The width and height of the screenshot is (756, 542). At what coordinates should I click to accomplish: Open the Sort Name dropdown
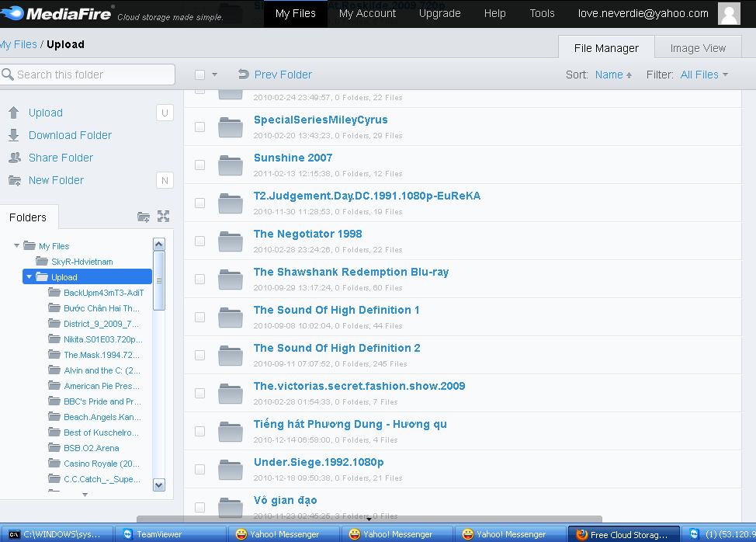(613, 75)
